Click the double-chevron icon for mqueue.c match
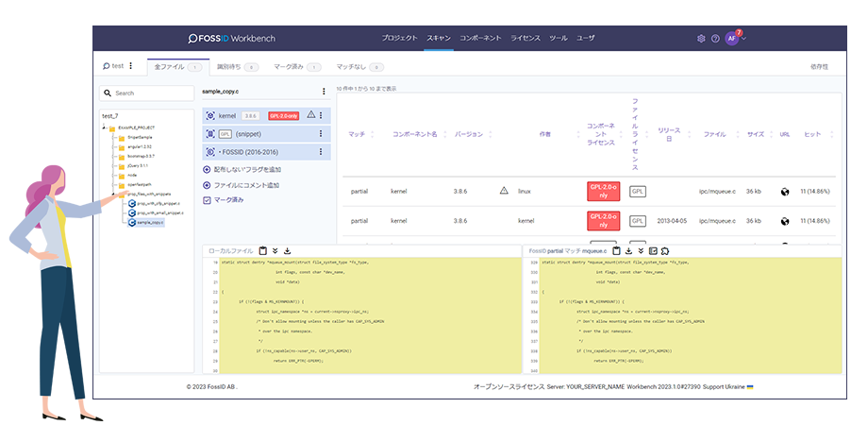The width and height of the screenshot is (868, 425). tap(641, 250)
